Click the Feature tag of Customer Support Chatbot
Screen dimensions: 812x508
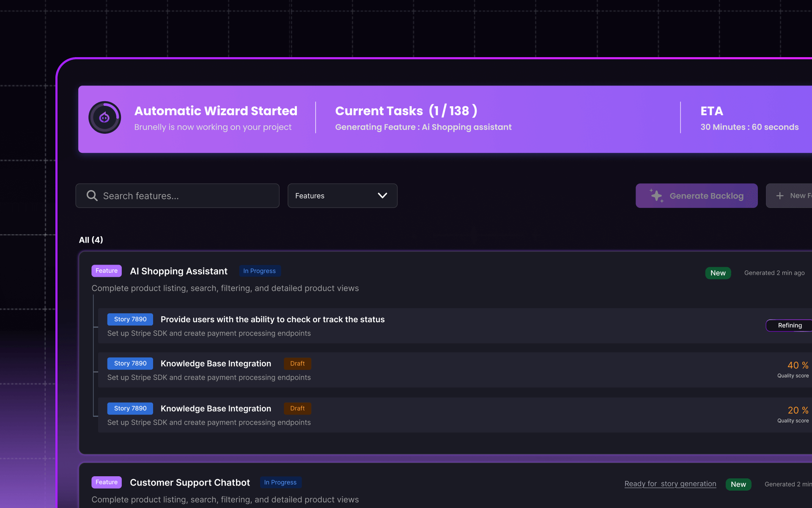[107, 482]
